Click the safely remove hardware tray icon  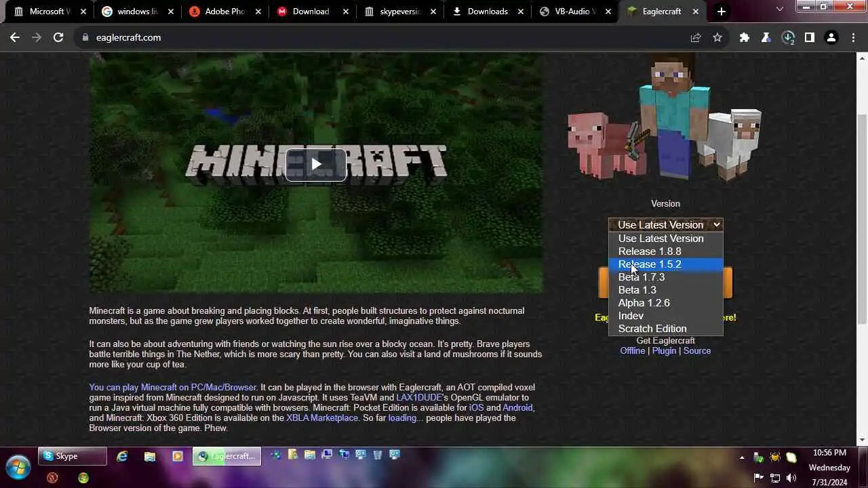759,457
